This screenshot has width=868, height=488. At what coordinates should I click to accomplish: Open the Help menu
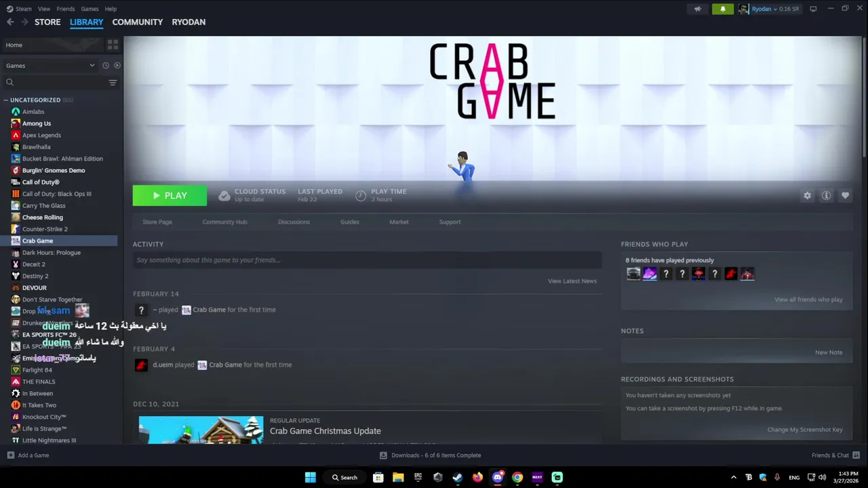tap(111, 9)
